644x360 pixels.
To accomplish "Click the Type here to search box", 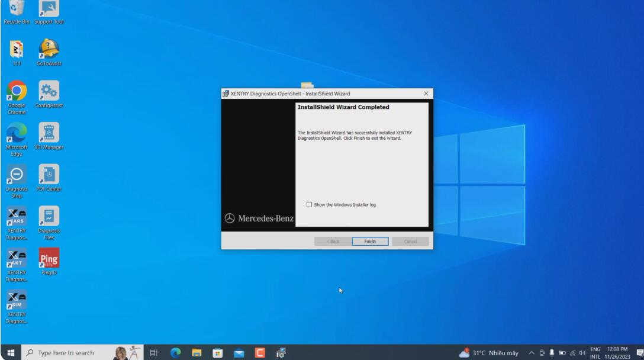I will pyautogui.click(x=82, y=353).
